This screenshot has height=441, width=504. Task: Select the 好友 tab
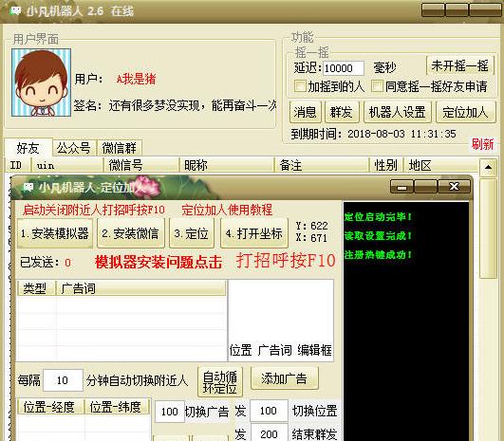pyautogui.click(x=28, y=148)
